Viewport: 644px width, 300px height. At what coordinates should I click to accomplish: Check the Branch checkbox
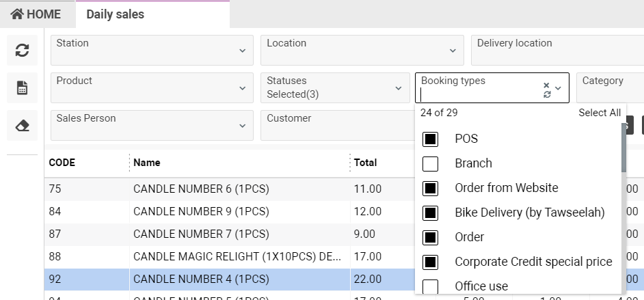coord(430,163)
